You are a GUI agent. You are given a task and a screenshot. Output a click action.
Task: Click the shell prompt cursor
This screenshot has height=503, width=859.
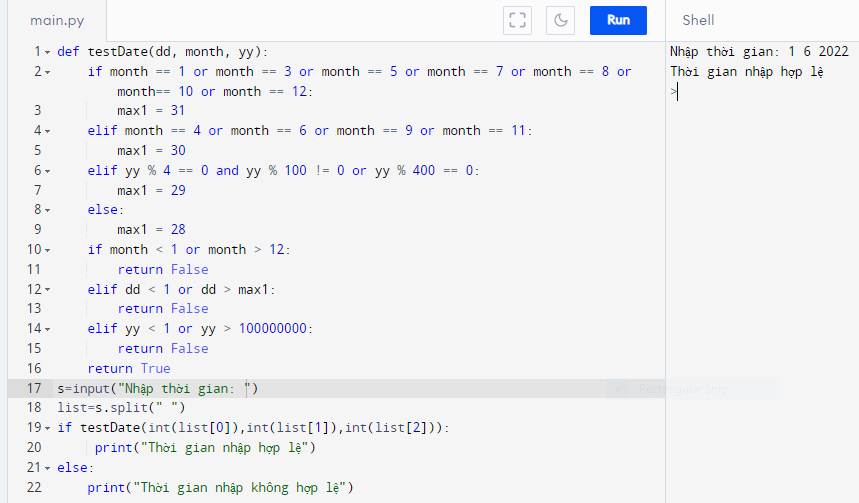point(677,92)
